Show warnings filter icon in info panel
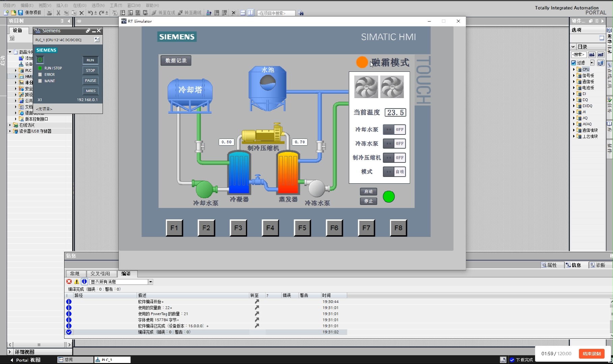This screenshot has width=613, height=364. [x=77, y=282]
